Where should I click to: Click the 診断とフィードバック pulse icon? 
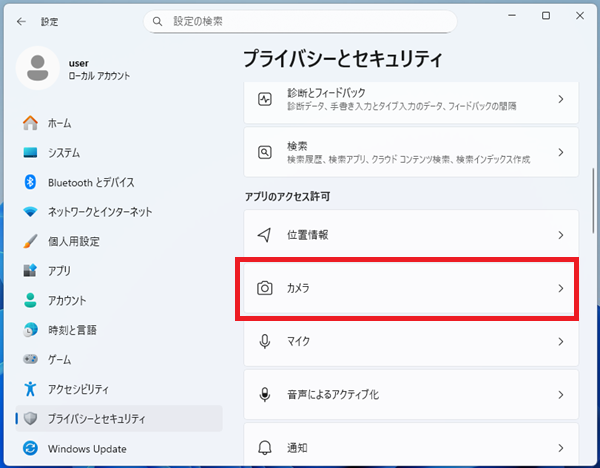tap(265, 99)
